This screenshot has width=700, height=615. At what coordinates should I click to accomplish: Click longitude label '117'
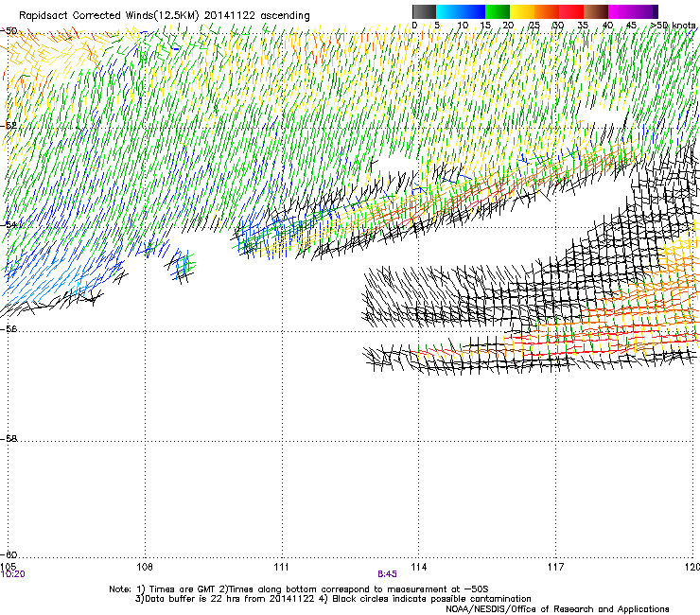click(556, 567)
